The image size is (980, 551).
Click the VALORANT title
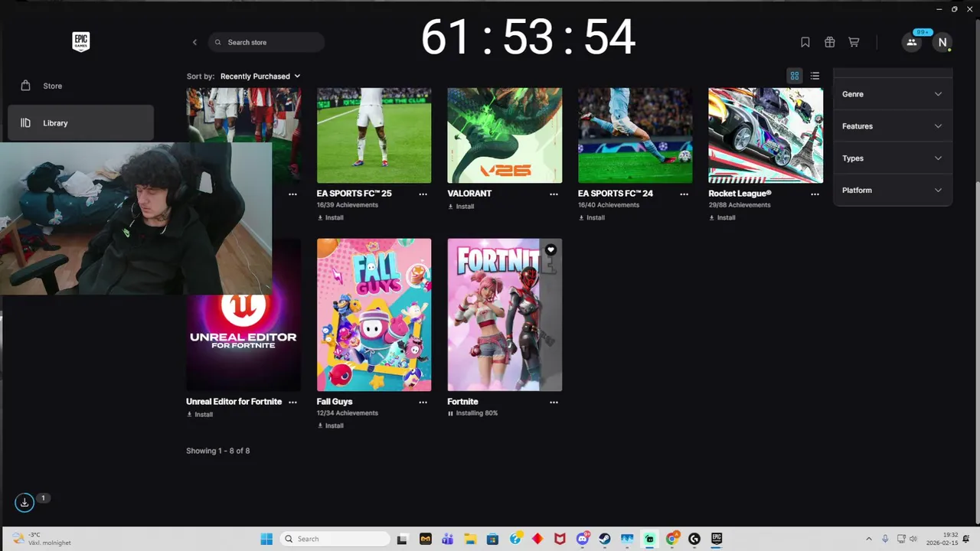(x=469, y=194)
